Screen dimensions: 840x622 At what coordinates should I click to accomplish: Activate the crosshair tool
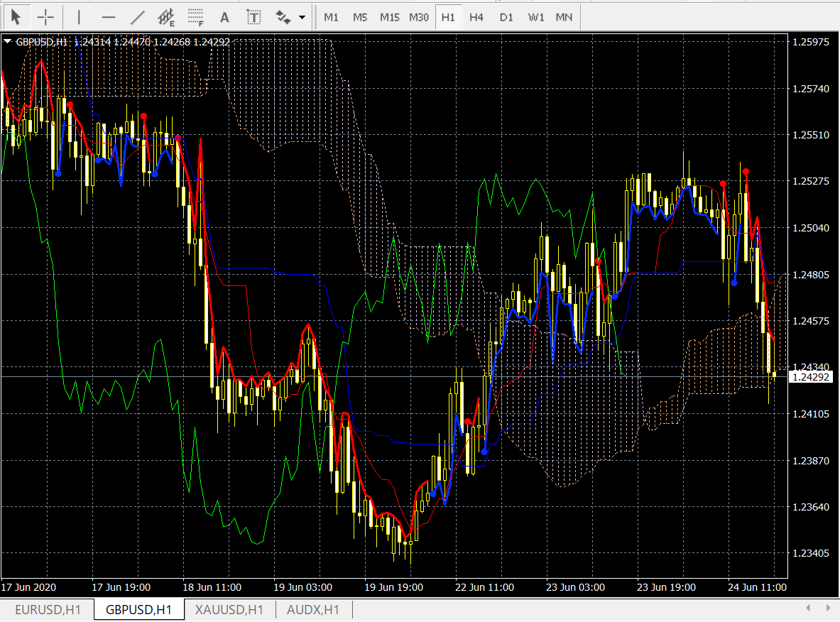point(45,16)
